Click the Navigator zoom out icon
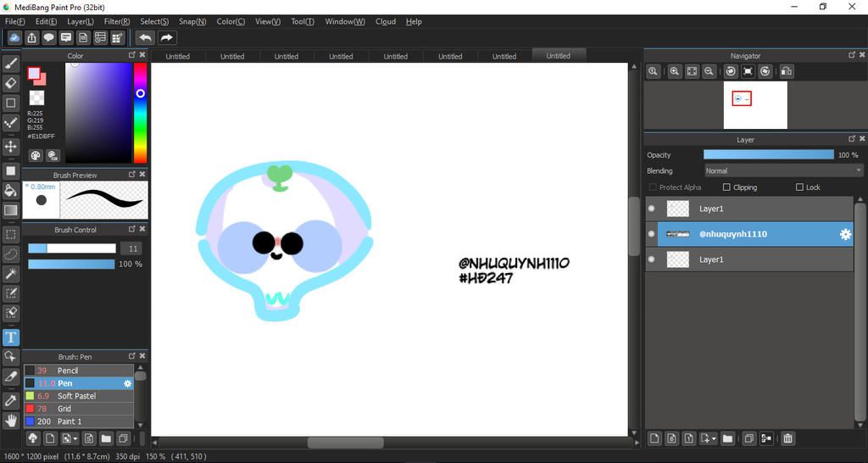The height and width of the screenshot is (463, 868). 708,71
